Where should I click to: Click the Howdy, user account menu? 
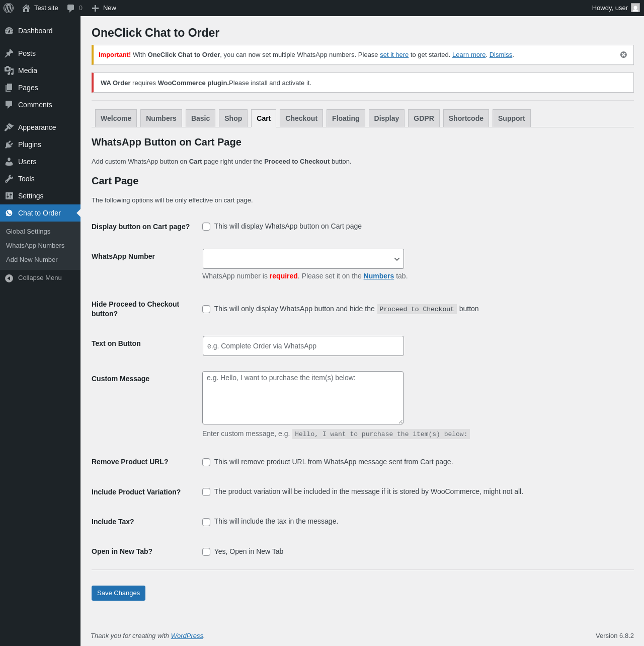pyautogui.click(x=616, y=8)
